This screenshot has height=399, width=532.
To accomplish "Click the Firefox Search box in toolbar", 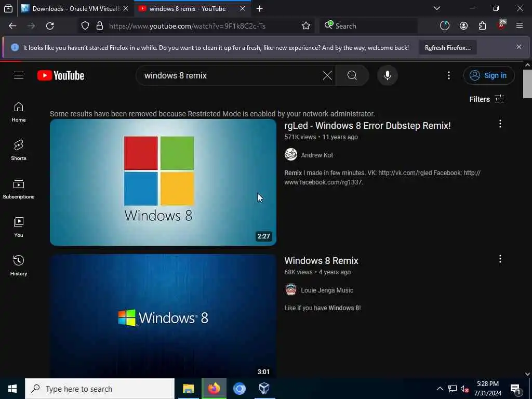I will click(368, 26).
